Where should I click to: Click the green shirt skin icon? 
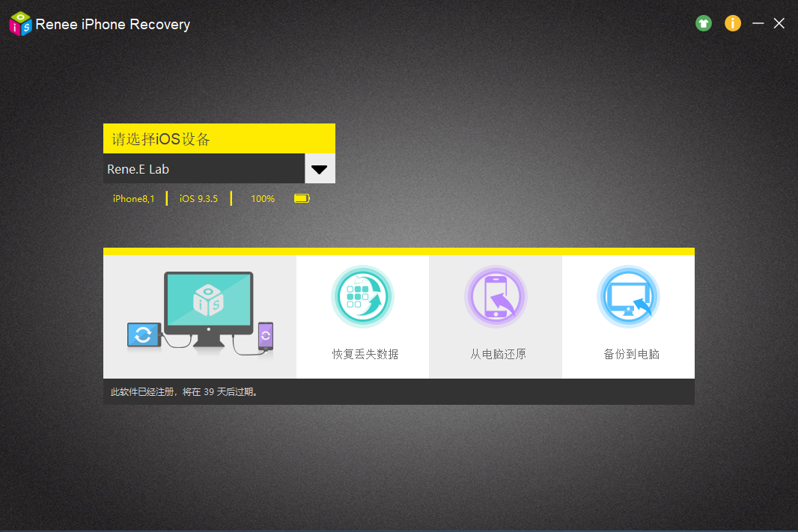pyautogui.click(x=704, y=23)
